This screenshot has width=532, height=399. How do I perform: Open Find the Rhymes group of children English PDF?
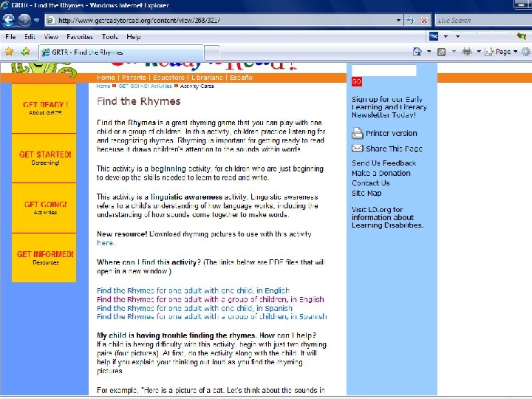(211, 299)
